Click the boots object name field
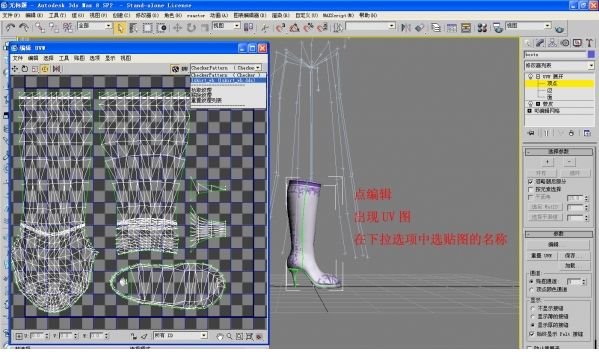 pyautogui.click(x=555, y=55)
